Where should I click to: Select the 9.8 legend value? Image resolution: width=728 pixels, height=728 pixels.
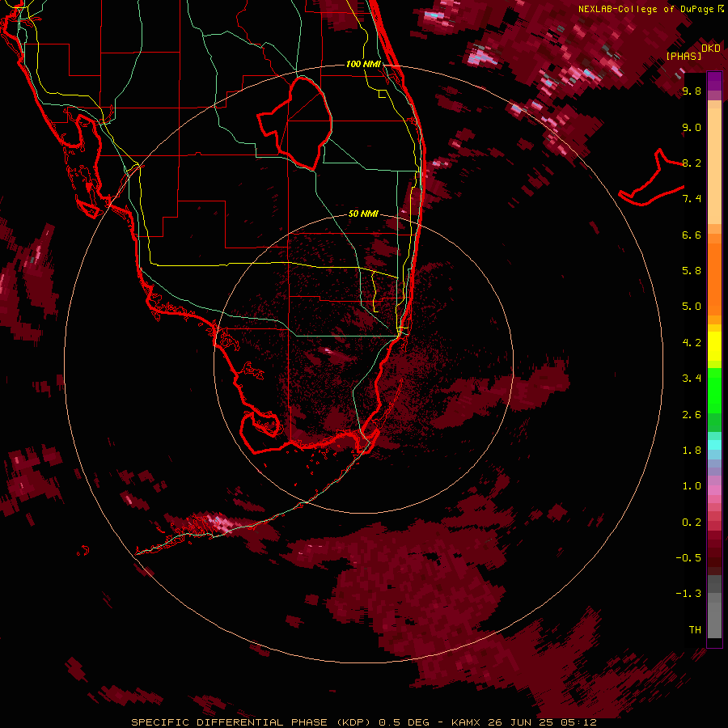pyautogui.click(x=692, y=91)
